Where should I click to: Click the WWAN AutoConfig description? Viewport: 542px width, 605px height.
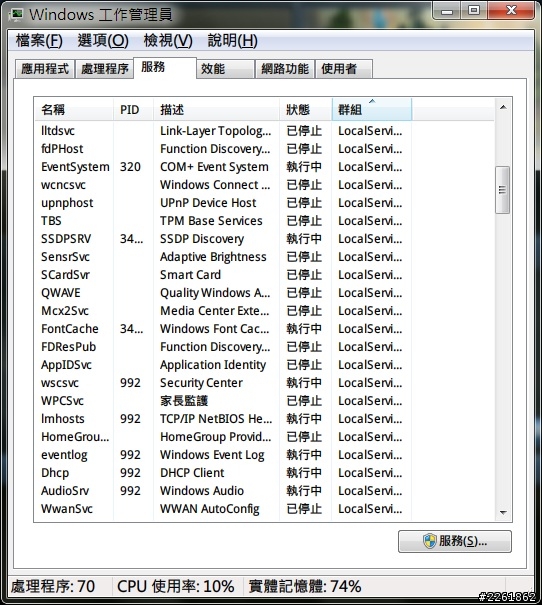[209, 509]
